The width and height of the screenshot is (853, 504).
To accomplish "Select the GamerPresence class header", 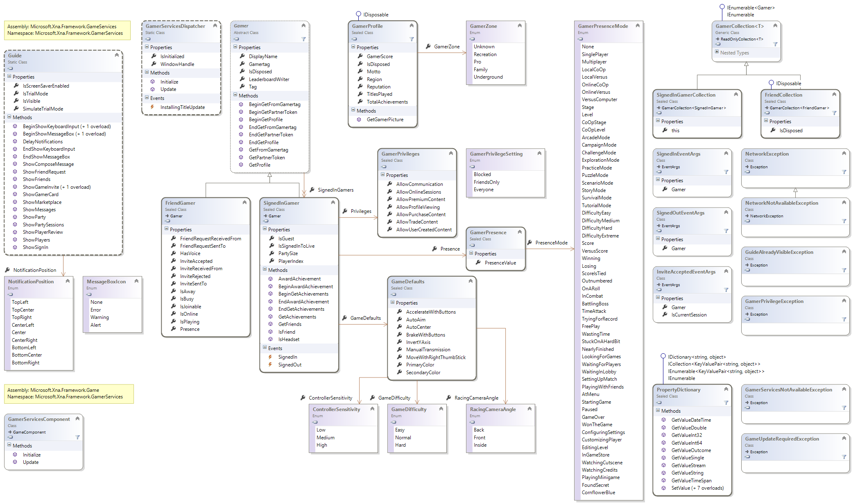I will pyautogui.click(x=496, y=238).
